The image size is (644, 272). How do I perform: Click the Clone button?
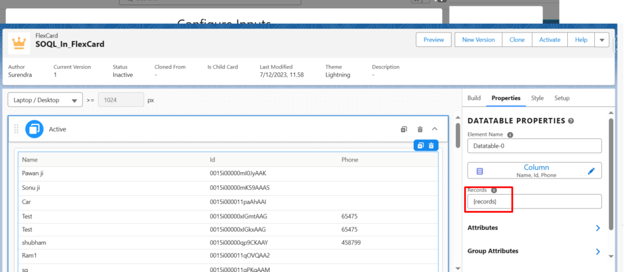[517, 40]
